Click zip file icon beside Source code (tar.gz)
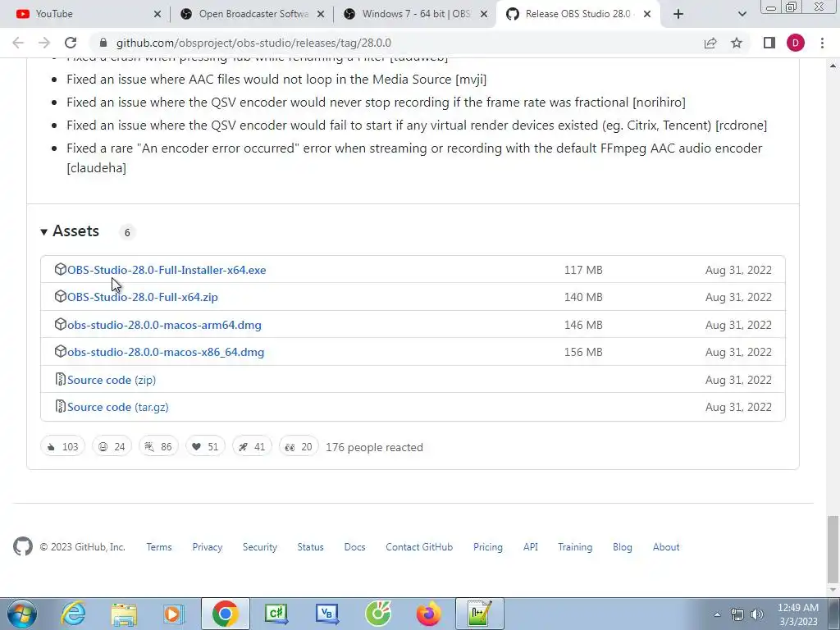This screenshot has height=630, width=840. click(x=61, y=407)
